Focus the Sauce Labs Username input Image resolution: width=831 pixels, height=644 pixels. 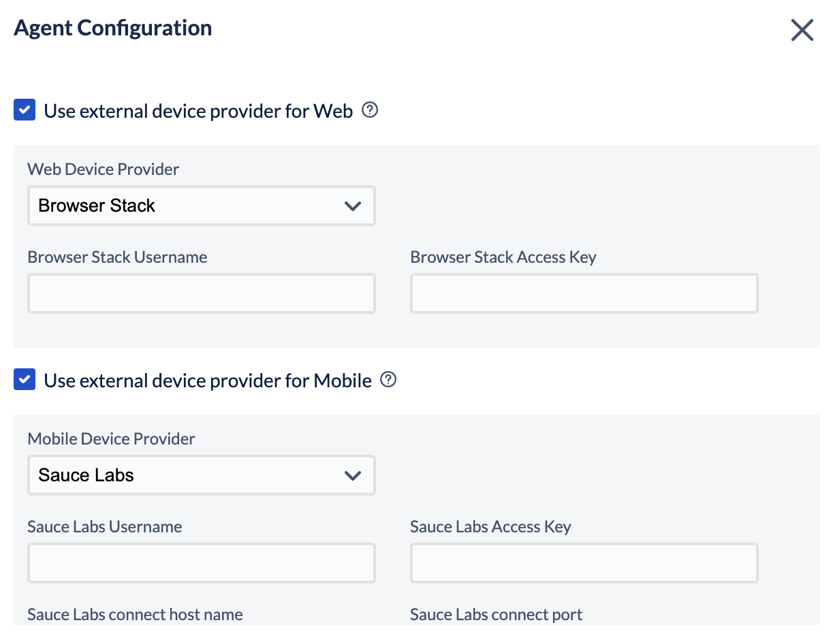point(201,563)
